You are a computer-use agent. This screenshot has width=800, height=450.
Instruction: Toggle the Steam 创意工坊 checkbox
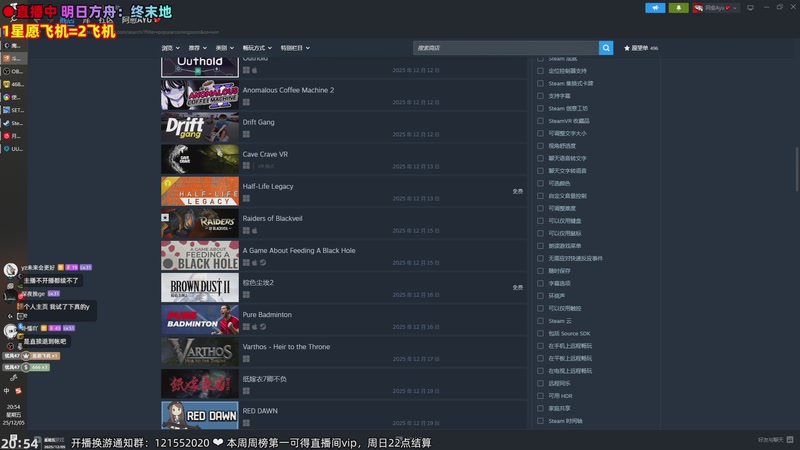[x=540, y=108]
